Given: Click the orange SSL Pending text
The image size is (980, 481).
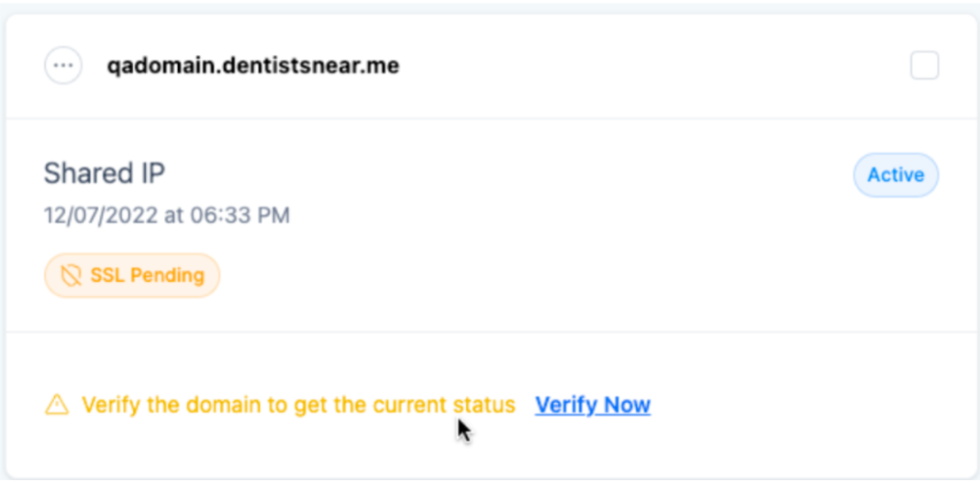Looking at the screenshot, I should click(147, 275).
